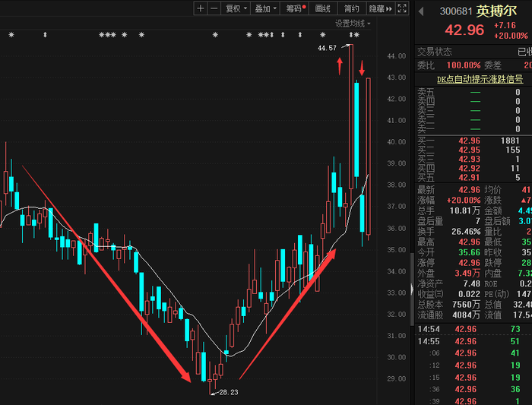Select the 买二 42.95 bid row
The width and height of the screenshot is (532, 405).
click(473, 150)
